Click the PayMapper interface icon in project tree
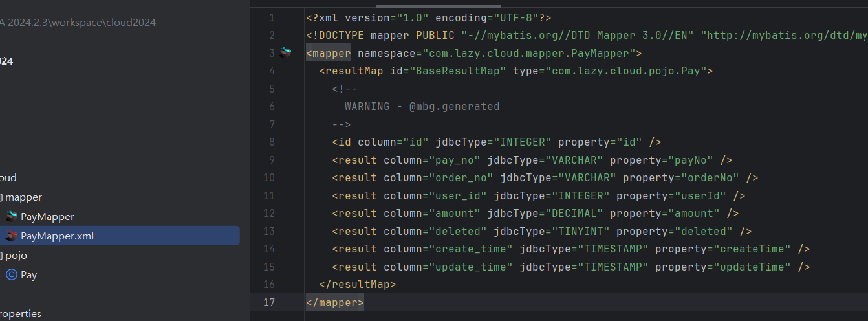The height and width of the screenshot is (321, 868). point(12,217)
